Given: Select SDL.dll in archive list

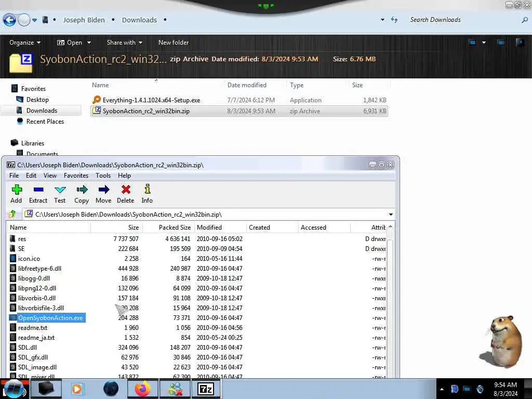Looking at the screenshot, I should (x=28, y=348).
